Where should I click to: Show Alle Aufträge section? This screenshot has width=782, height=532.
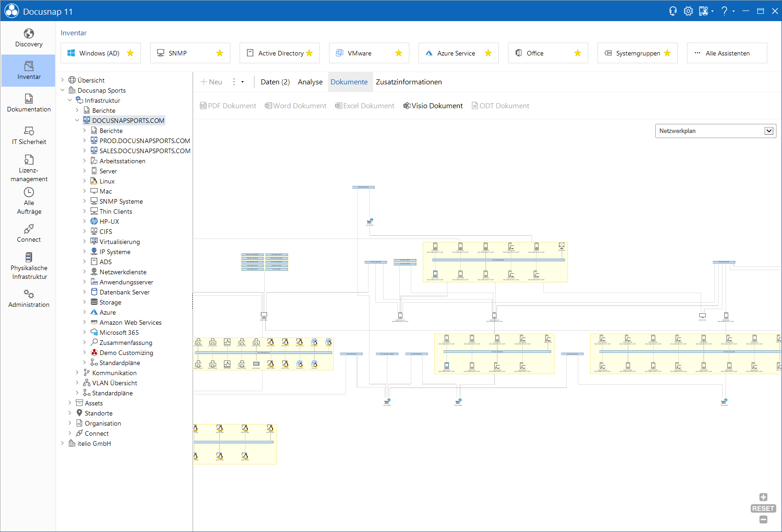point(28,201)
